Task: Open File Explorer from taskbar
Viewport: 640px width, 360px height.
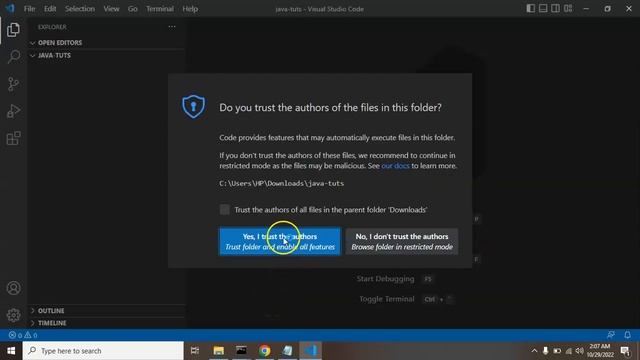Action: coord(219,351)
